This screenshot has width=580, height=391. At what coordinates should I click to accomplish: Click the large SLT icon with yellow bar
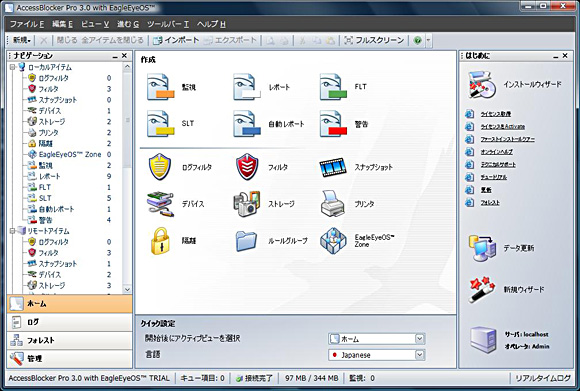click(161, 124)
